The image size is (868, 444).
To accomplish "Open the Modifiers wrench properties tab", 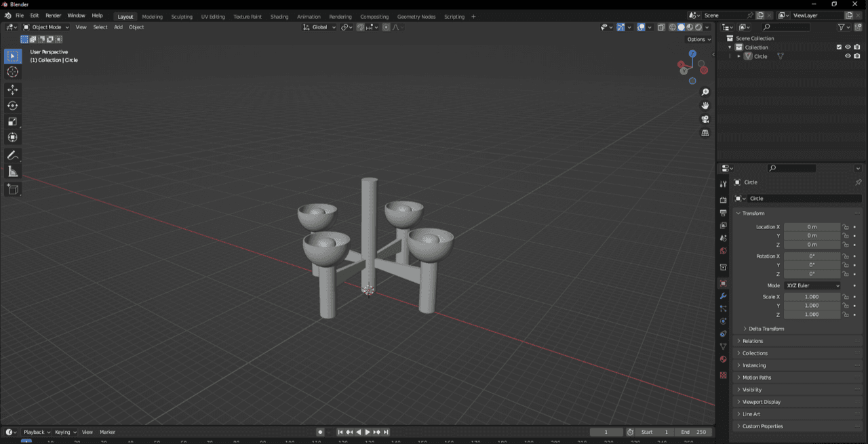I will (723, 296).
